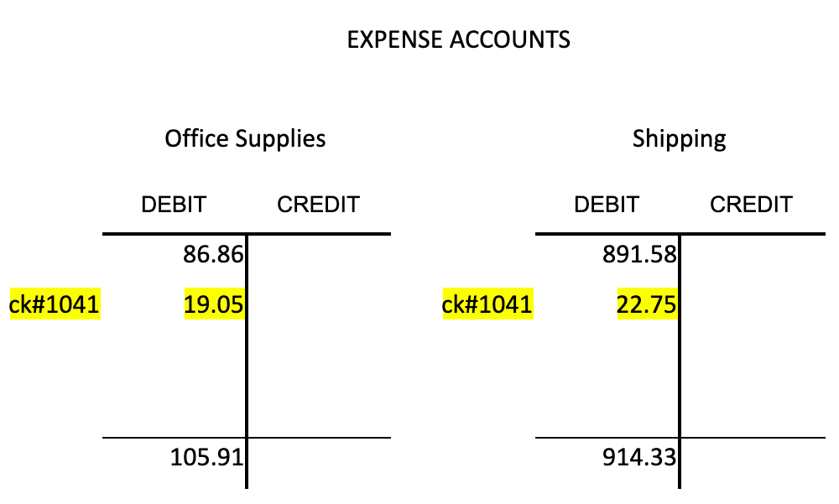Click the Shipping CREDIT column header
Screen dimensions: 839x504
(751, 205)
